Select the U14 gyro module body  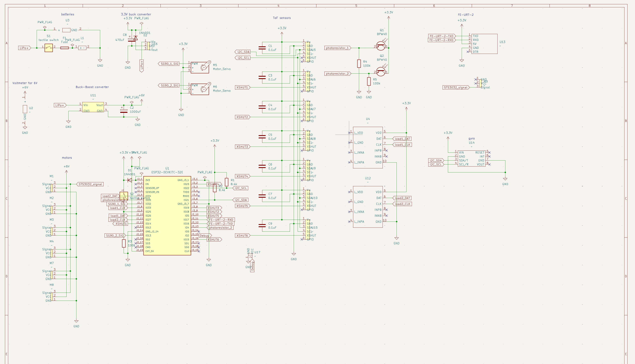pyautogui.click(x=472, y=158)
